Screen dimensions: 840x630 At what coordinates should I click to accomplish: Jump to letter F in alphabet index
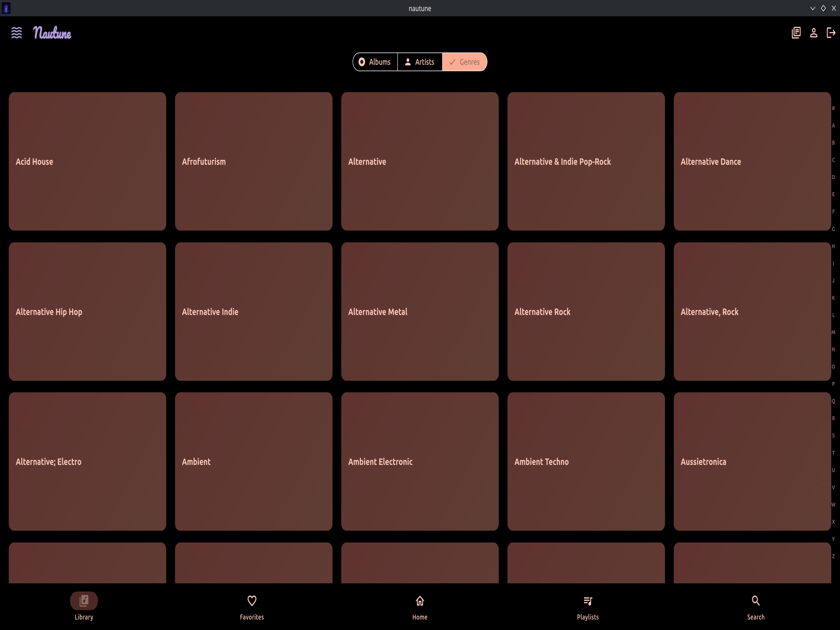pyautogui.click(x=834, y=212)
